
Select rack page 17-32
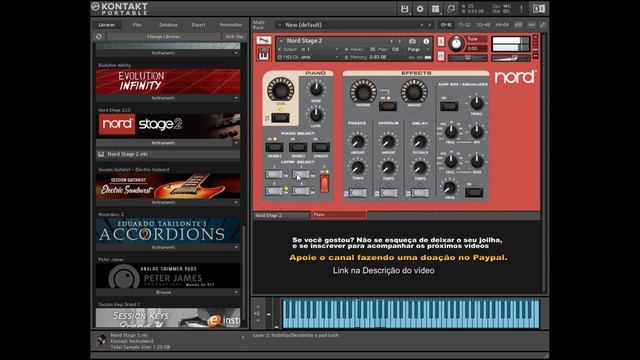pyautogui.click(x=465, y=25)
